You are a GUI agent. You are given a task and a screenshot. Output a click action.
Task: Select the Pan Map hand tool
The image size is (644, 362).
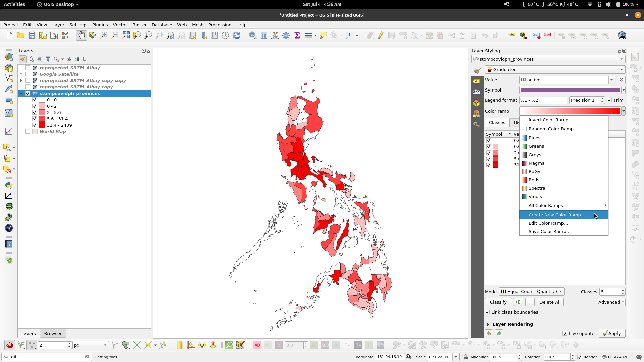click(x=81, y=35)
